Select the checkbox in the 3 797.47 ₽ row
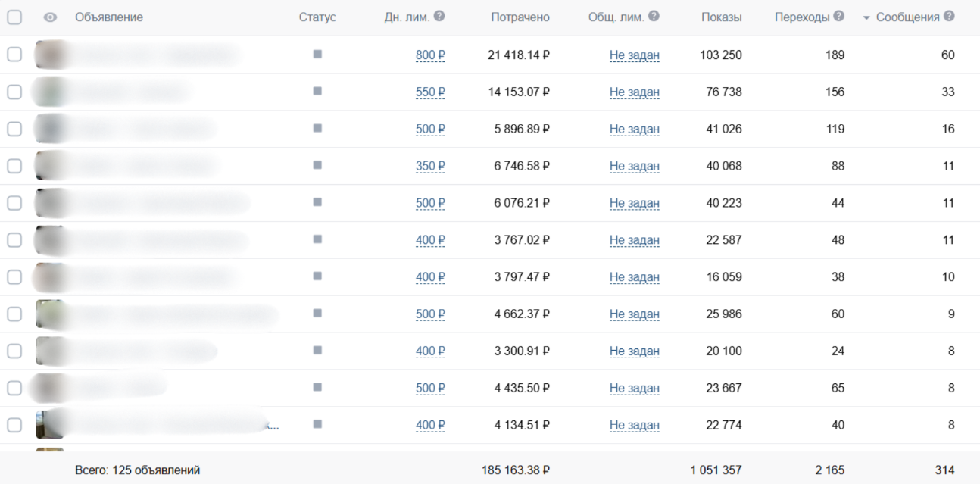Screen dimensions: 980x484 click(x=14, y=277)
